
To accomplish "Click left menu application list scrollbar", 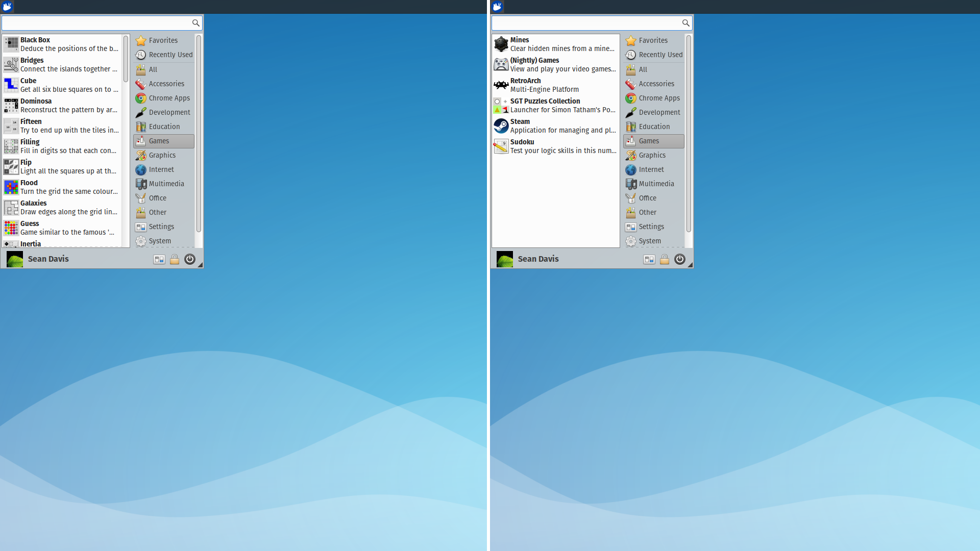I will pos(126,59).
